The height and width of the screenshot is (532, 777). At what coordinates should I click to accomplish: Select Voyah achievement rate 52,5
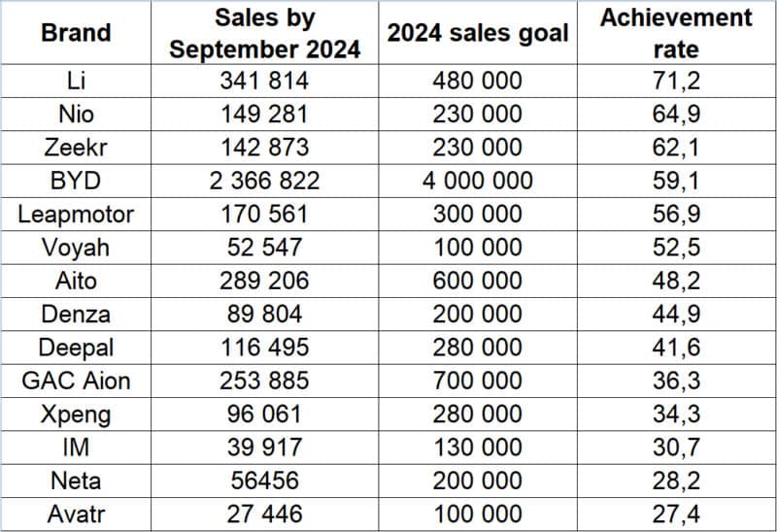(x=676, y=248)
